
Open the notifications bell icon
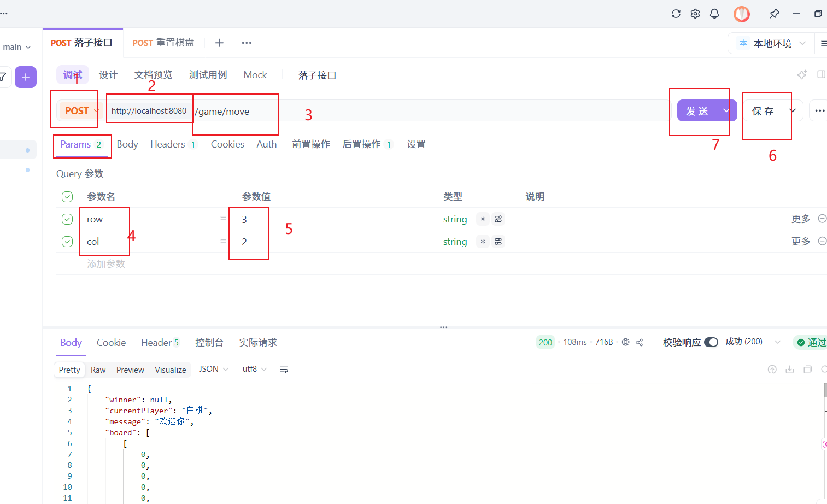pyautogui.click(x=714, y=14)
